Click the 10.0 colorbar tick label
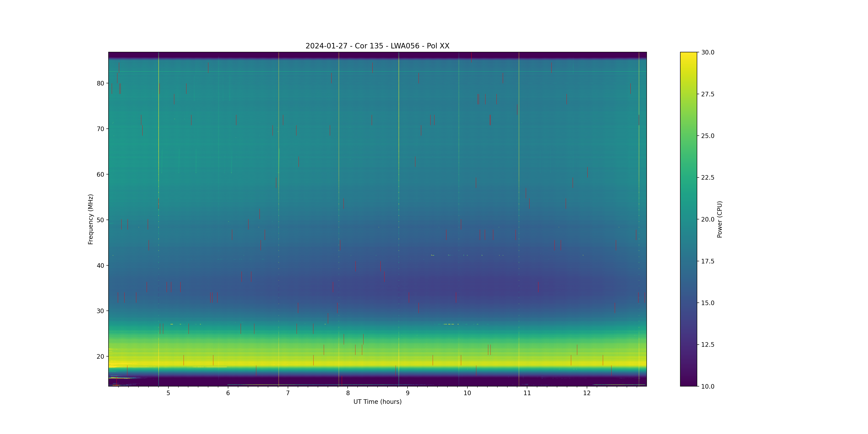The height and width of the screenshot is (434, 868). [x=708, y=386]
